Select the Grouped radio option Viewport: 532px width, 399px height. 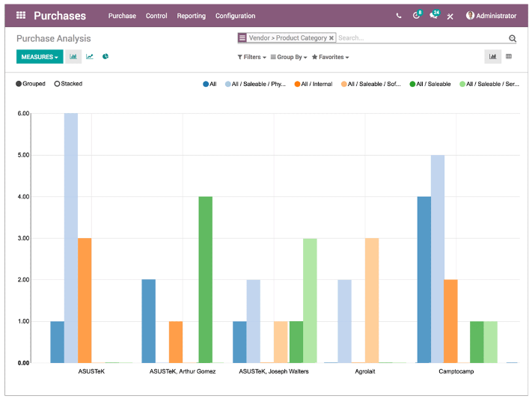pos(19,84)
